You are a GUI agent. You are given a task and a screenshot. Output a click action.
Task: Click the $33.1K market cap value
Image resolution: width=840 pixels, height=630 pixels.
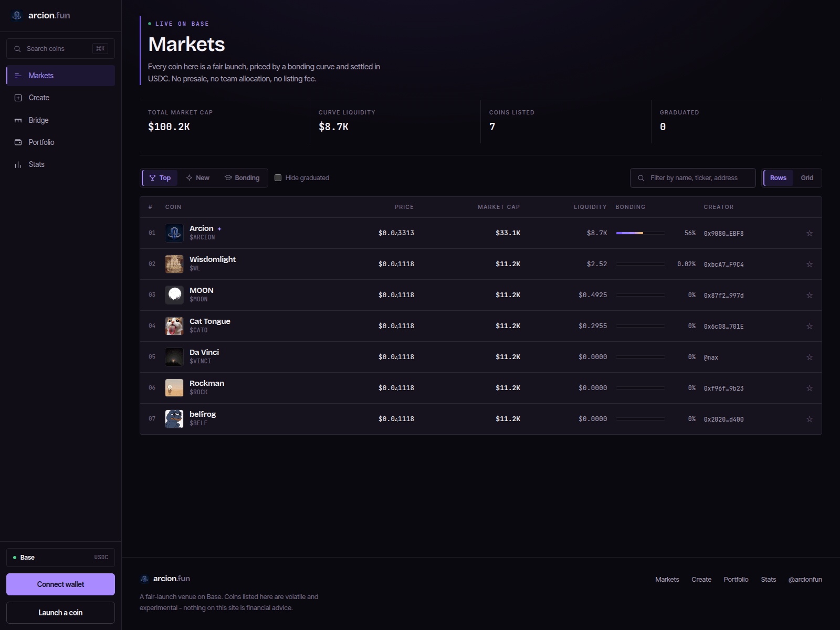click(508, 233)
